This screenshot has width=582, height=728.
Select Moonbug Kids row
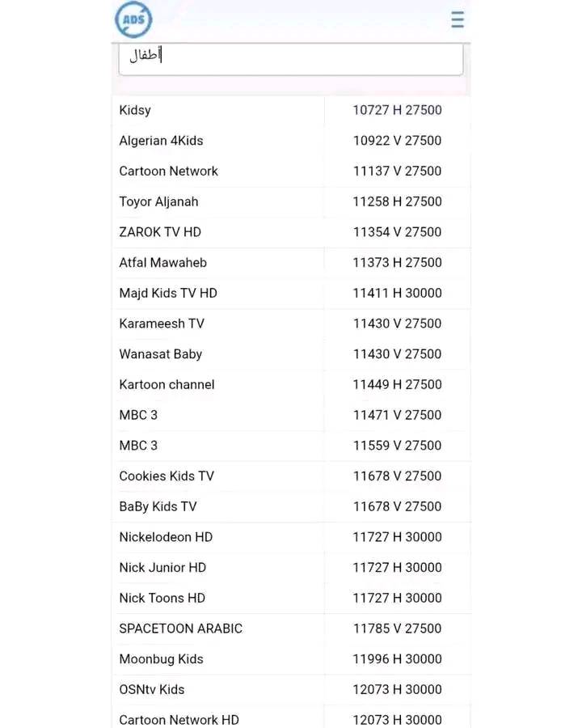tap(161, 659)
